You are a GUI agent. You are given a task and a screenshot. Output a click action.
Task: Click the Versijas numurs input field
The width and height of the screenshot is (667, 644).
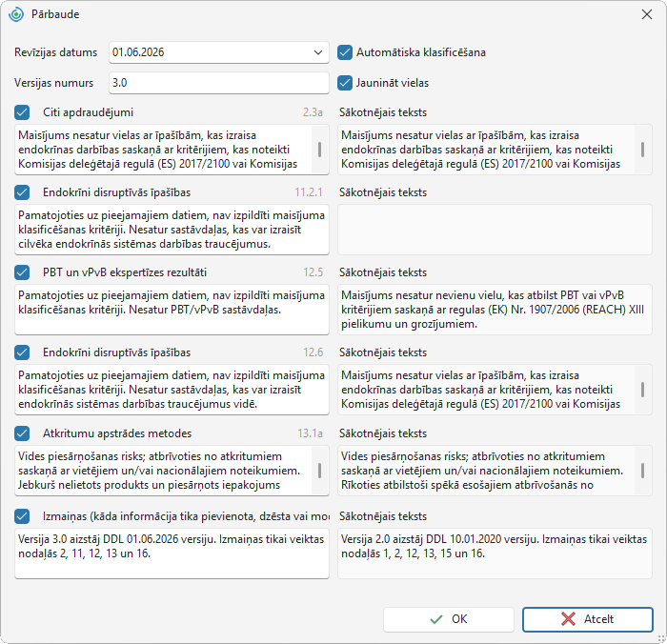click(218, 83)
